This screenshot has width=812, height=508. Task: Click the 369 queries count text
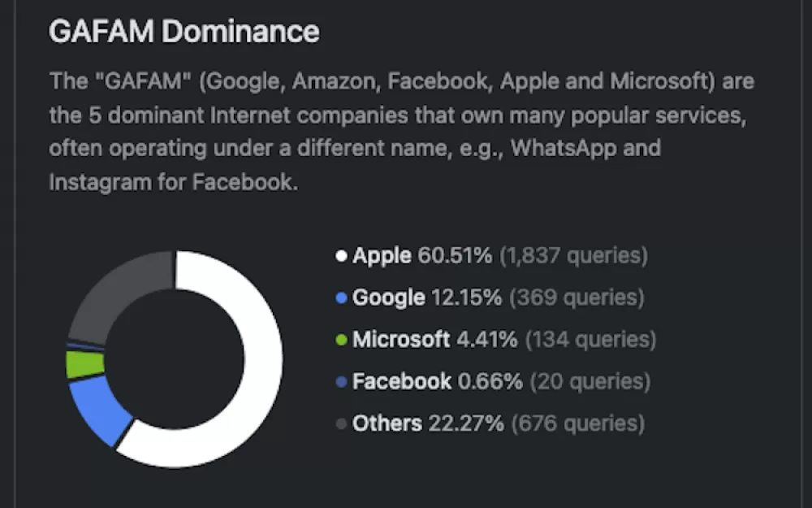point(577,297)
